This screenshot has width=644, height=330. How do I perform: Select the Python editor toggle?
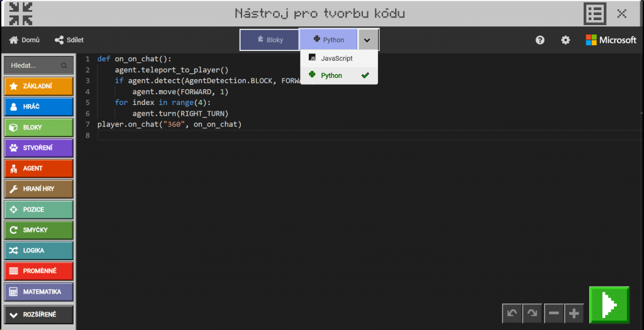[328, 40]
